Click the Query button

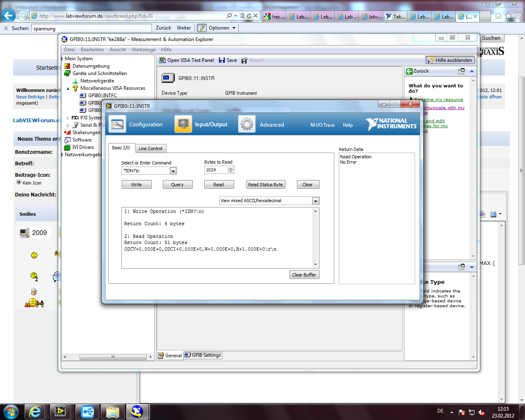click(178, 185)
